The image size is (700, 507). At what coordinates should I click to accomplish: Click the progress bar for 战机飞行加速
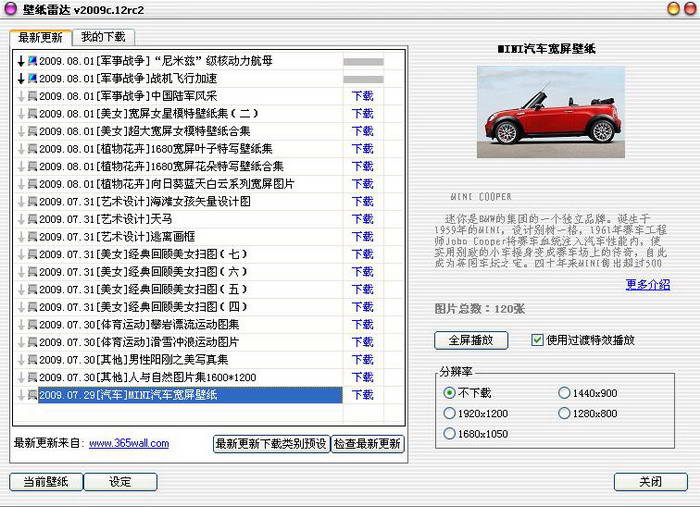(363, 80)
